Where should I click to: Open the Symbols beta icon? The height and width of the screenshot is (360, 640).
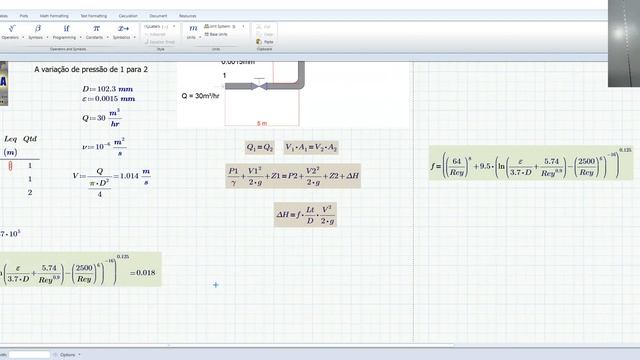38,28
